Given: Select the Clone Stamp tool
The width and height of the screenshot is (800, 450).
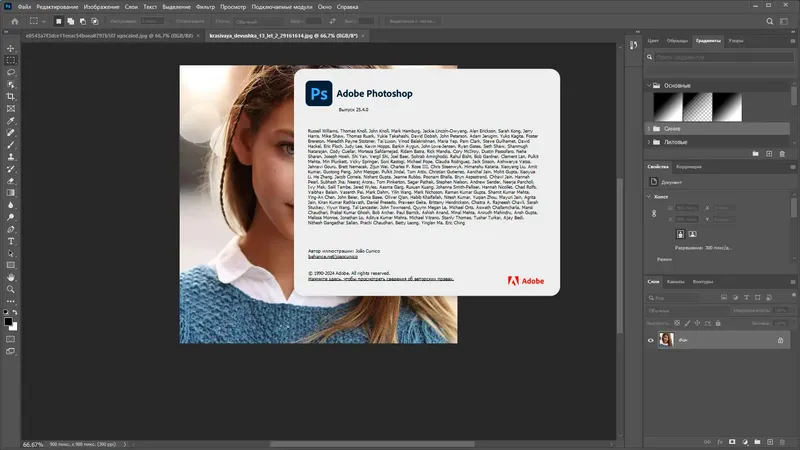Looking at the screenshot, I should [11, 157].
